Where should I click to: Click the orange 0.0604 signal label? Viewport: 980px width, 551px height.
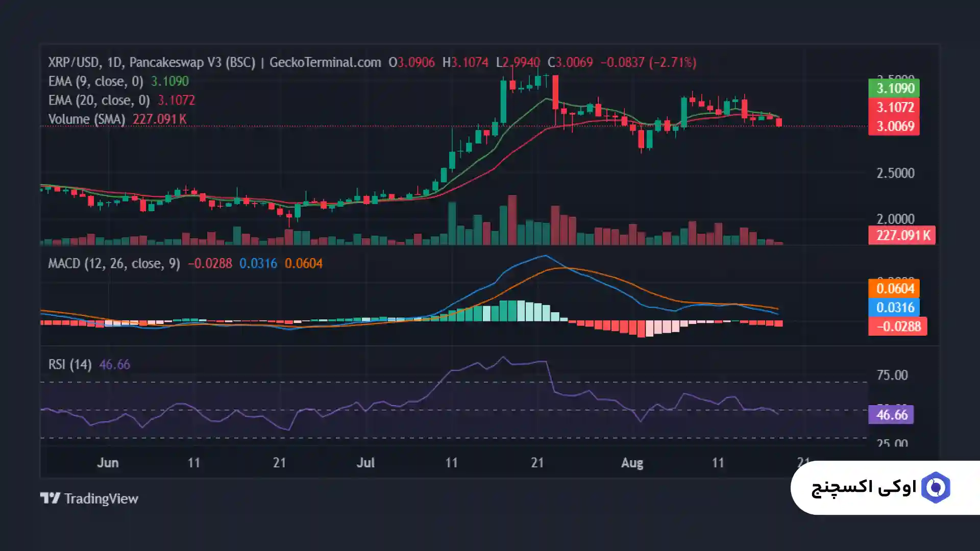click(894, 288)
